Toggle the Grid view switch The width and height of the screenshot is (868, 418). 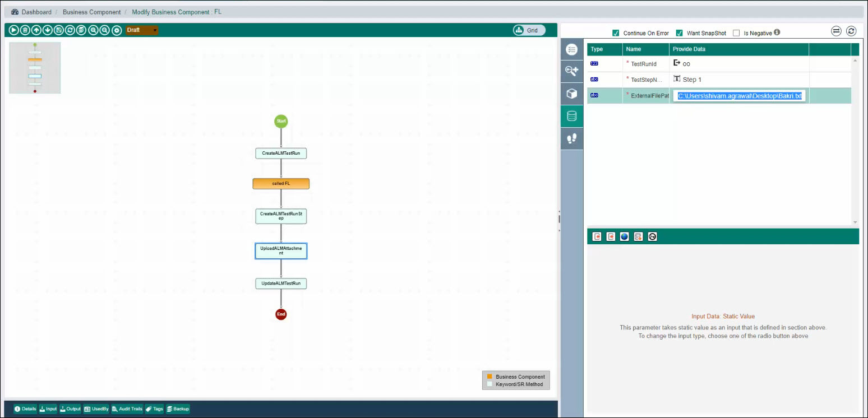[529, 30]
